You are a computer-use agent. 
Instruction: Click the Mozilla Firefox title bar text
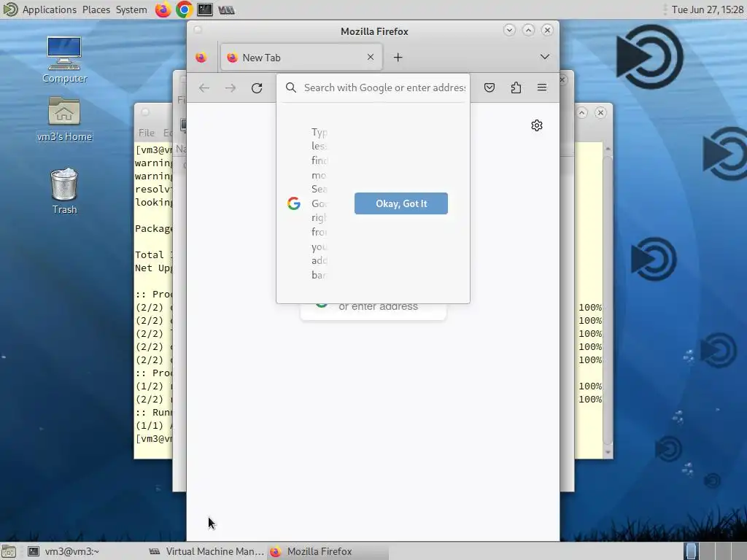(374, 31)
